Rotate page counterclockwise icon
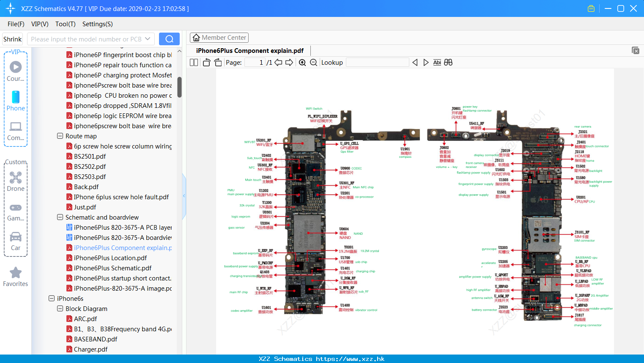This screenshot has width=644, height=363. 206,62
